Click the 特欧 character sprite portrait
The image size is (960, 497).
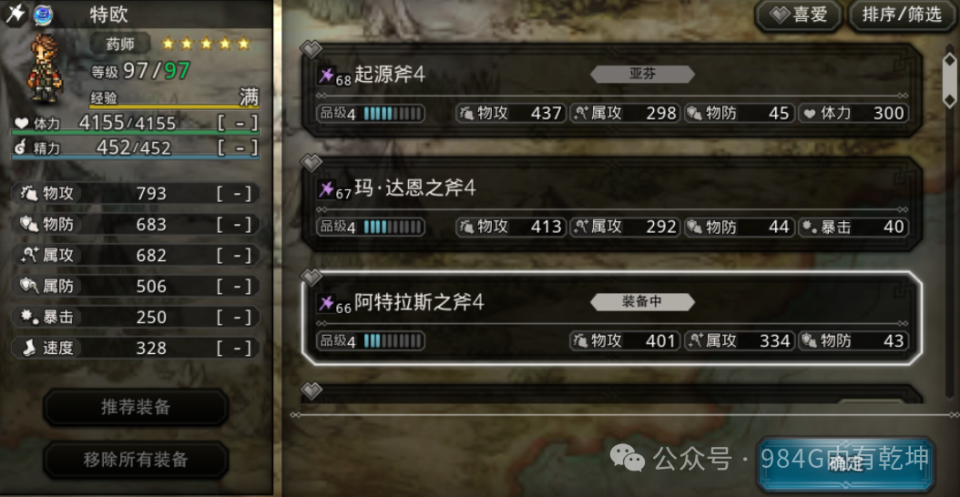pyautogui.click(x=45, y=68)
